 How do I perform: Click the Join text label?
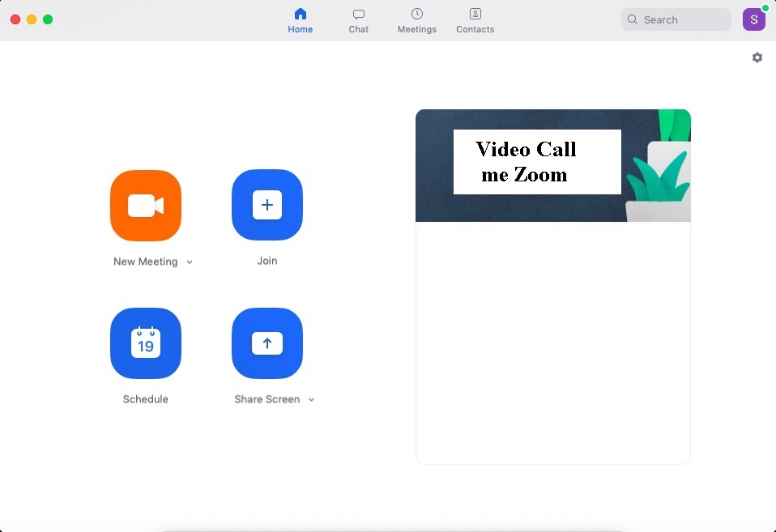point(267,260)
